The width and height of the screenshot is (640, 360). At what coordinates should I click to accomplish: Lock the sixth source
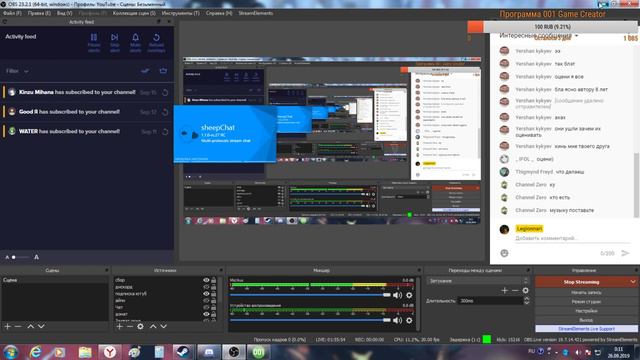point(213,314)
